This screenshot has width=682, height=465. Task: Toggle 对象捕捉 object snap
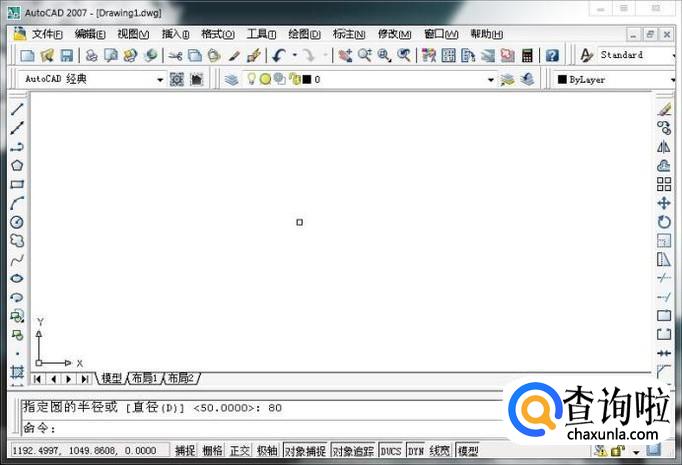(305, 451)
